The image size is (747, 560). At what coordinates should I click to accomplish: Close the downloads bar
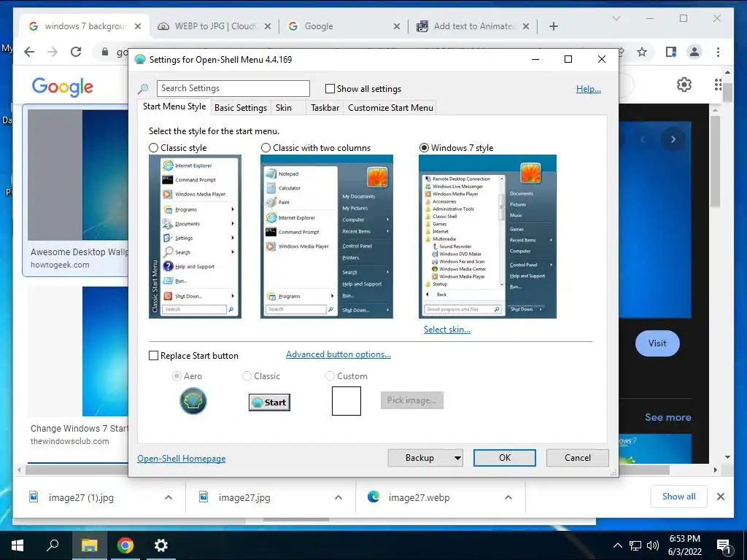[721, 497]
